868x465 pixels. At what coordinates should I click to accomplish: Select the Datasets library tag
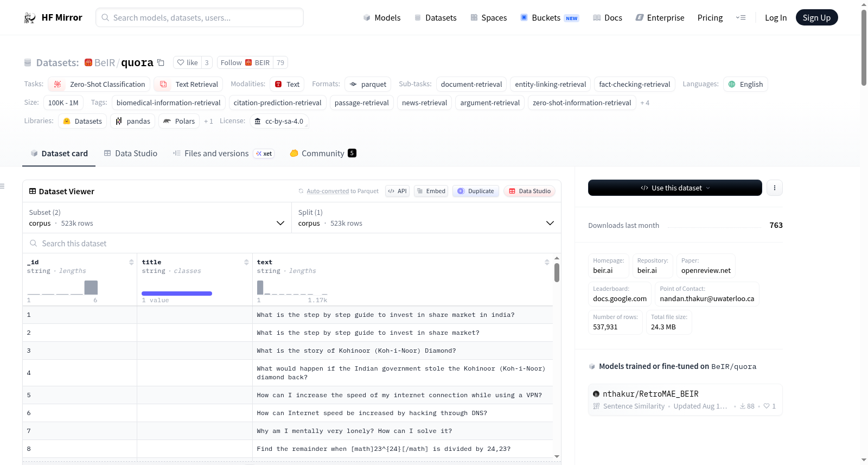point(82,121)
